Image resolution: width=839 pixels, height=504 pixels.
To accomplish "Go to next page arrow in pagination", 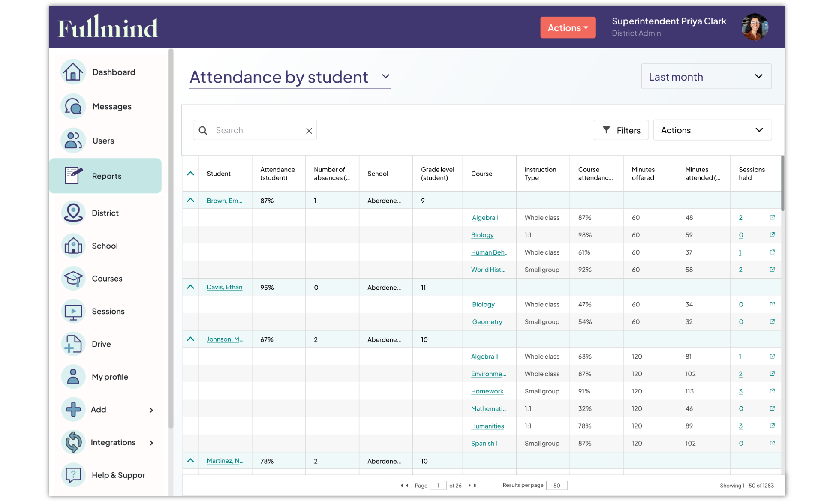I will (469, 486).
